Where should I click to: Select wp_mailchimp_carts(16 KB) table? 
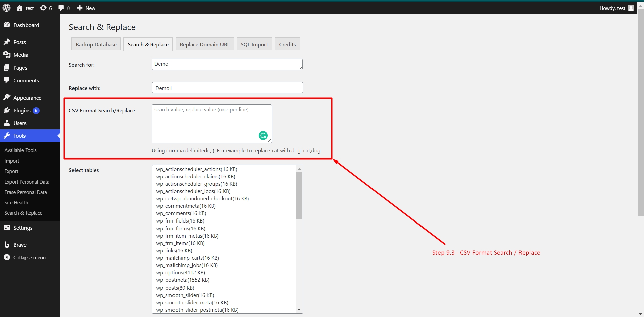tap(188, 258)
